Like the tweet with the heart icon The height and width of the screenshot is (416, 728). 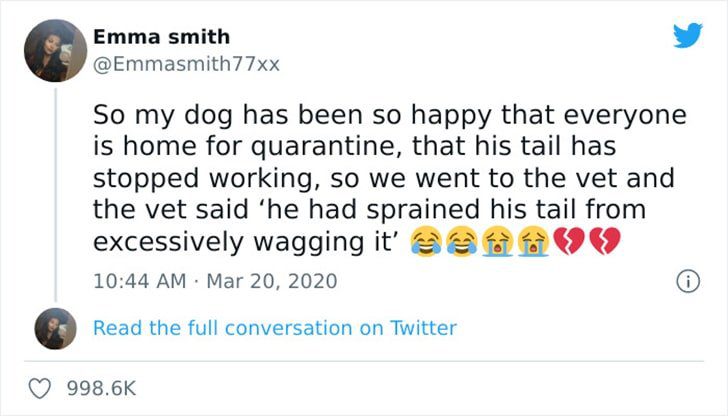coord(39,388)
